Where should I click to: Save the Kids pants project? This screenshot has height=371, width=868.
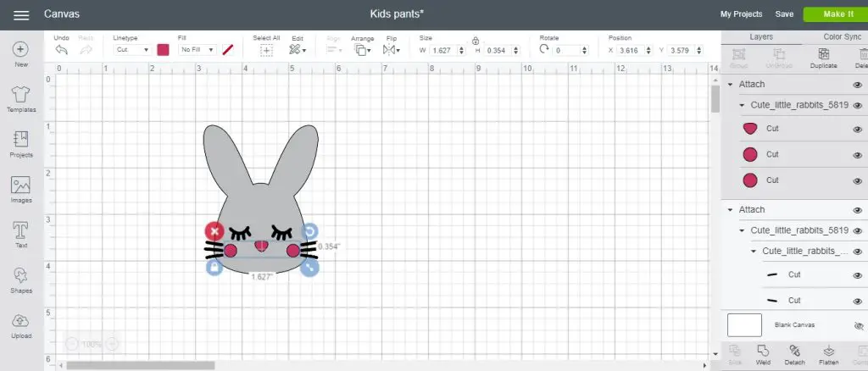(784, 14)
